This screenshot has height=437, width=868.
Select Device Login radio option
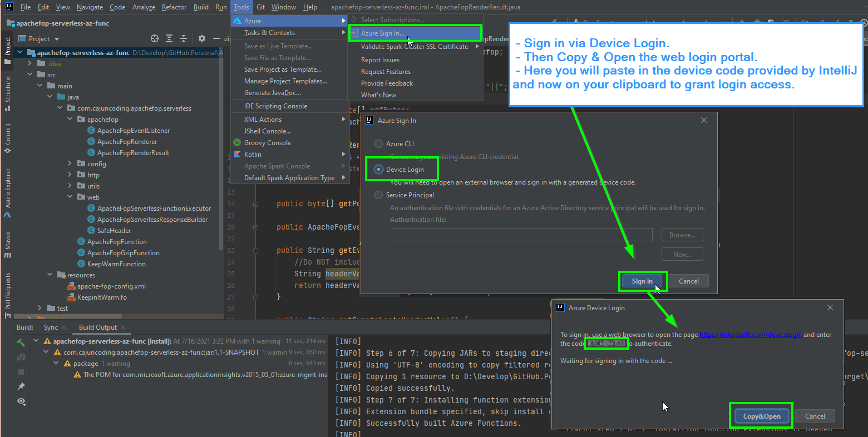(379, 170)
